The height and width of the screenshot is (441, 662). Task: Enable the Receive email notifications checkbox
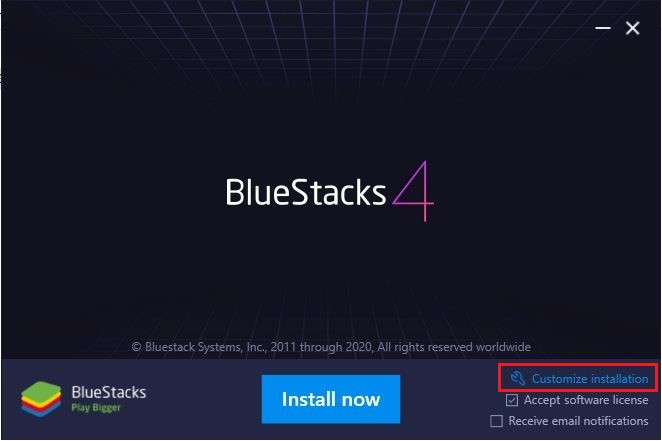[x=496, y=421]
